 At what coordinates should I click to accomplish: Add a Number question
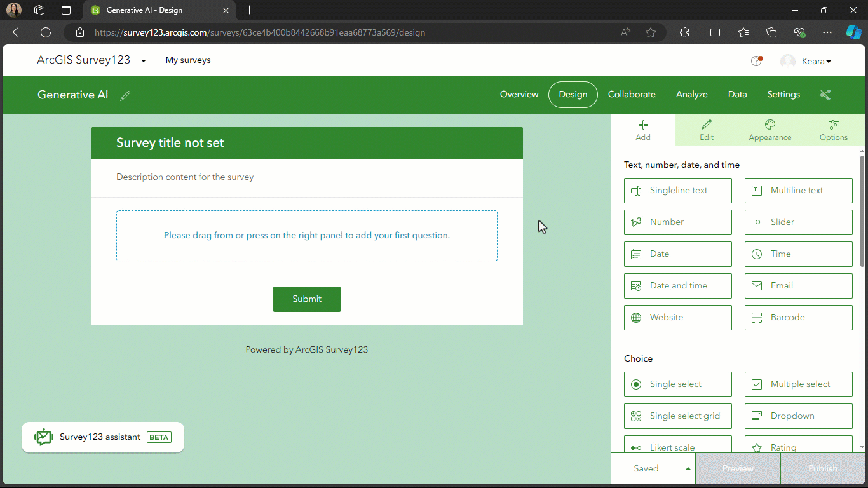(x=677, y=222)
